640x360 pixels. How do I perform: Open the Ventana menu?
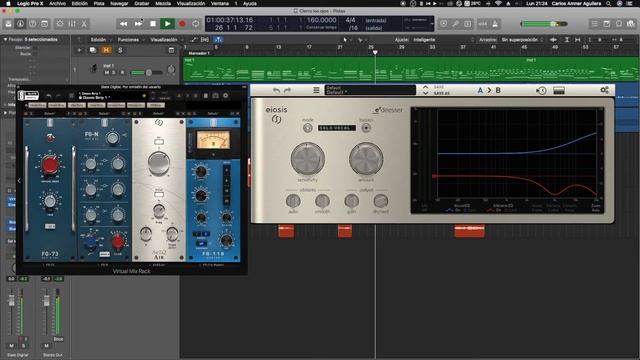[220, 3]
